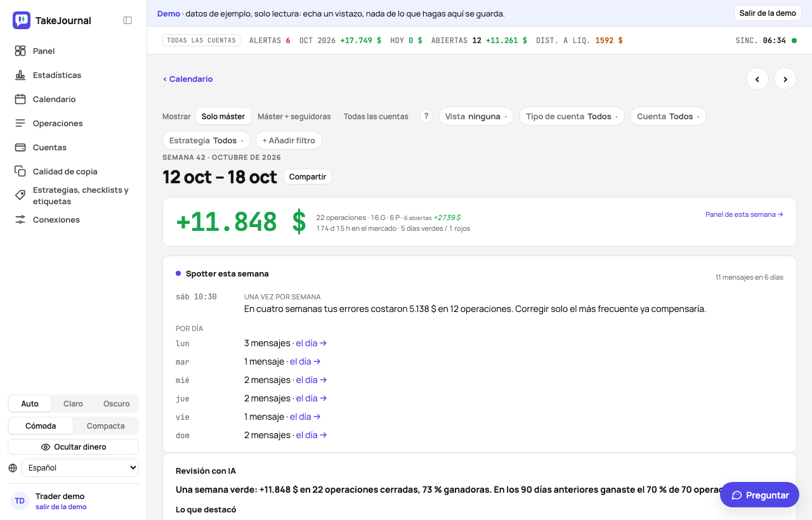Switch to the Oscuro theme
Viewport: 812px width, 520px height.
pyautogui.click(x=117, y=404)
